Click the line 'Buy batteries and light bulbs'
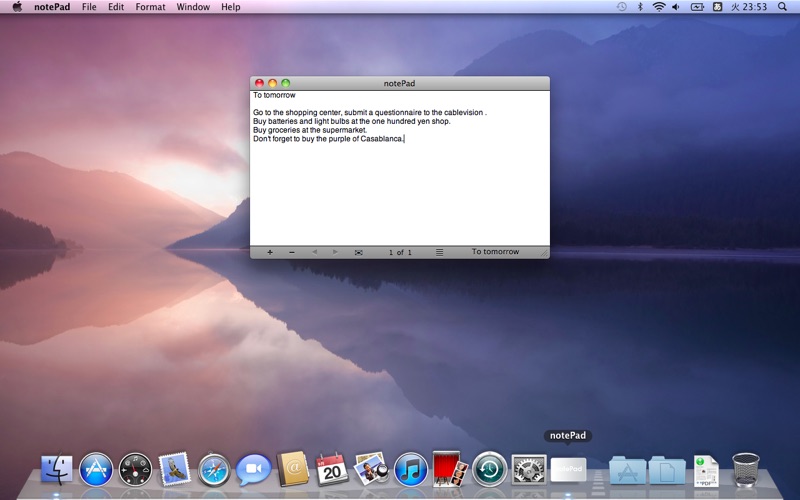The height and width of the screenshot is (500, 800). (x=352, y=121)
